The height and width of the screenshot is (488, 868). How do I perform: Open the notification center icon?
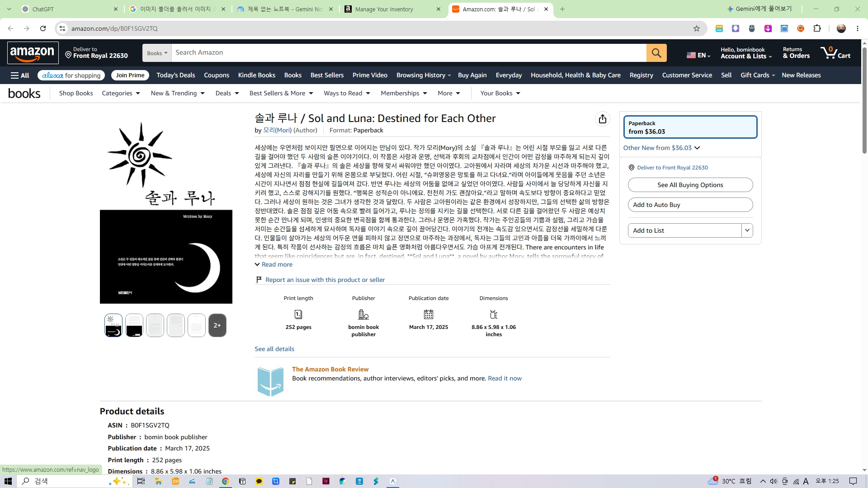pyautogui.click(x=853, y=481)
